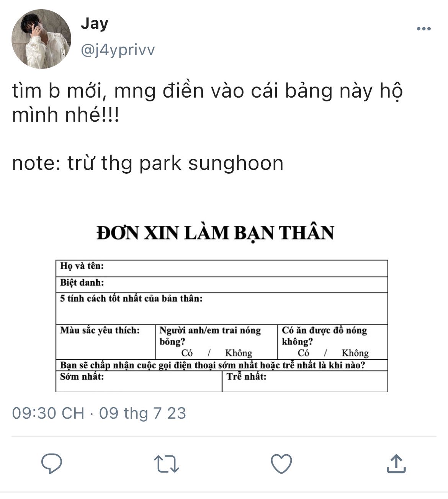Open Jay's profile picture
The height and width of the screenshot is (499, 448).
[x=41, y=39]
